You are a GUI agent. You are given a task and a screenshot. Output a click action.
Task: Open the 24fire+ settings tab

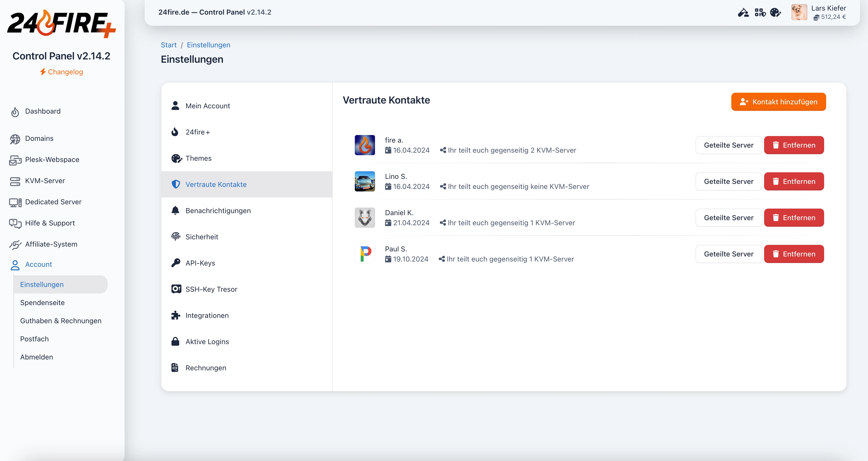tap(247, 132)
